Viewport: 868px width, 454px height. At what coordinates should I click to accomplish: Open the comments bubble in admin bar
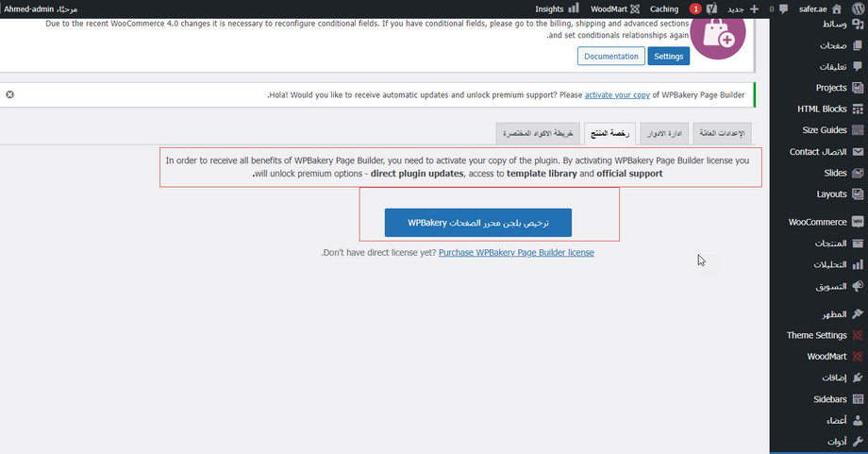coord(783,8)
